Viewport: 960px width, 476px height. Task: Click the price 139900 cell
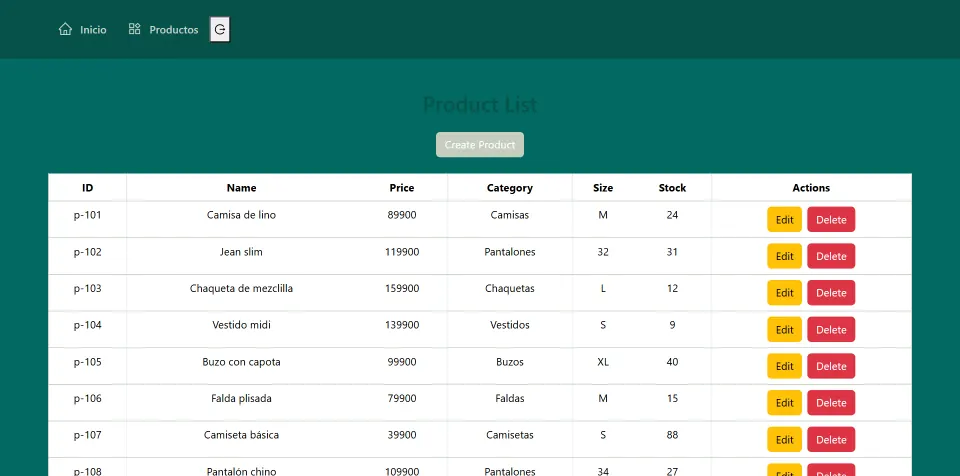point(402,330)
